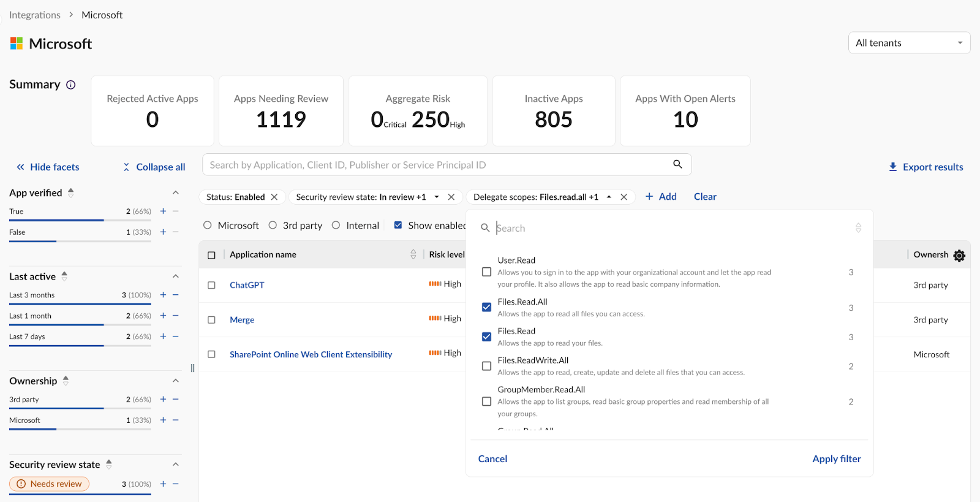Select the 3rd party radio button
980x502 pixels.
[x=273, y=226]
